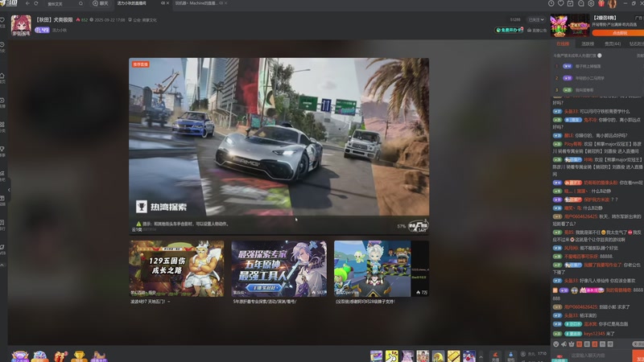Toggle the anonymous tipping switch
Screen dimensions: 644x362
point(600,56)
